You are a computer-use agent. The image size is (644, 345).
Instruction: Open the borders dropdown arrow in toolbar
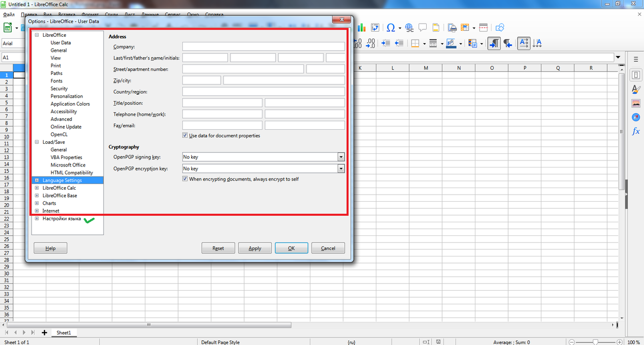pos(424,44)
